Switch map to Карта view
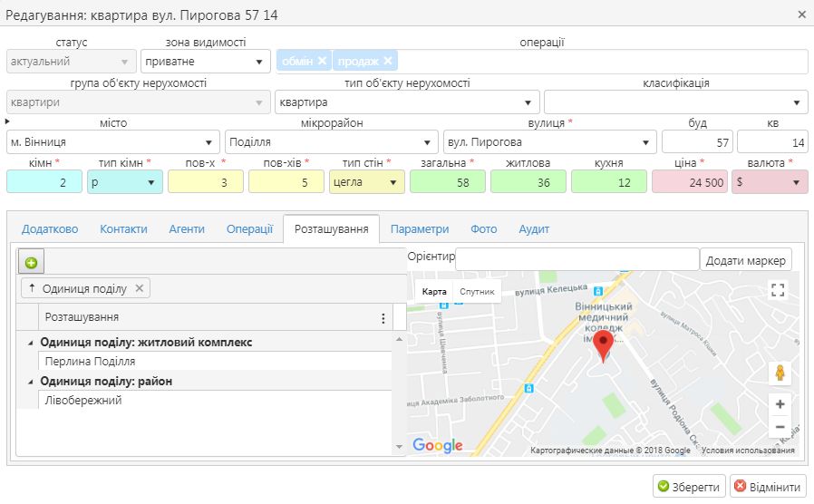The image size is (814, 504). [434, 291]
